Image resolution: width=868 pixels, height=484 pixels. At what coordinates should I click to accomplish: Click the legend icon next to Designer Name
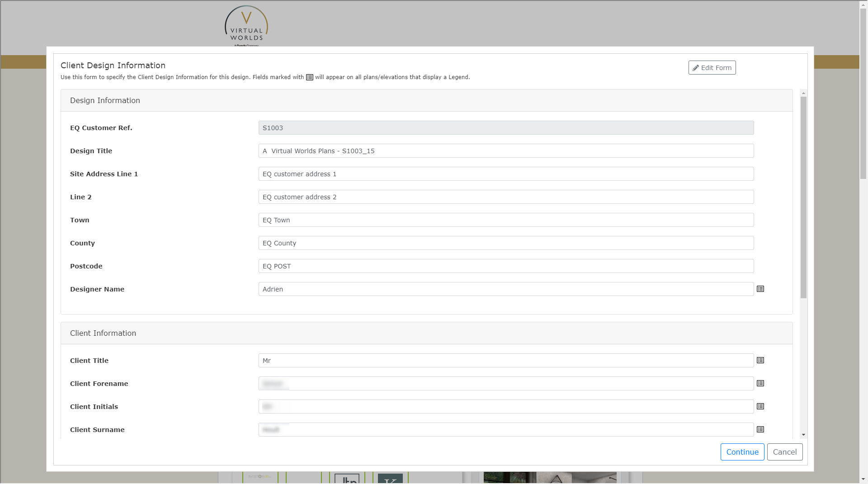click(x=760, y=289)
